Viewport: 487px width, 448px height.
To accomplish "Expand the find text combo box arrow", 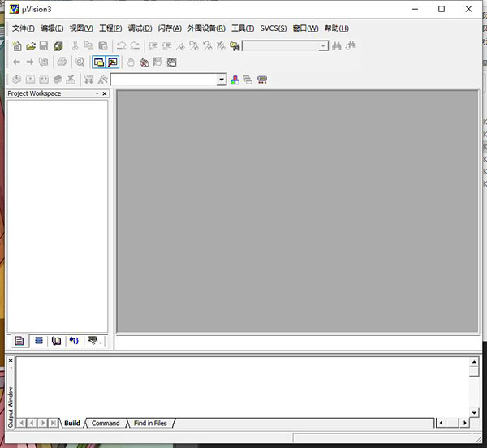I will pos(323,46).
